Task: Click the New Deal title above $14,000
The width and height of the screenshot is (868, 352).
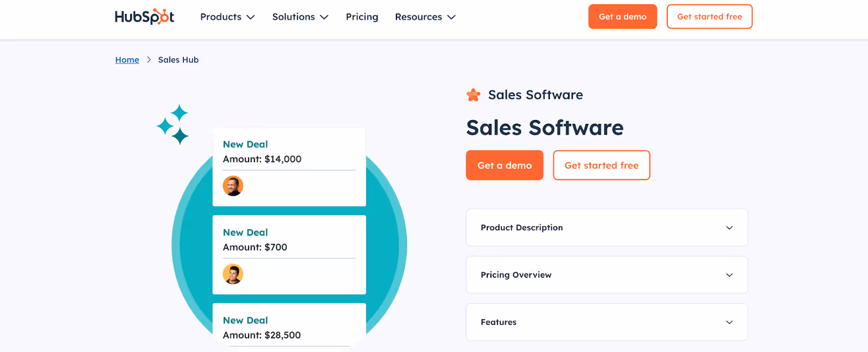Action: click(245, 144)
